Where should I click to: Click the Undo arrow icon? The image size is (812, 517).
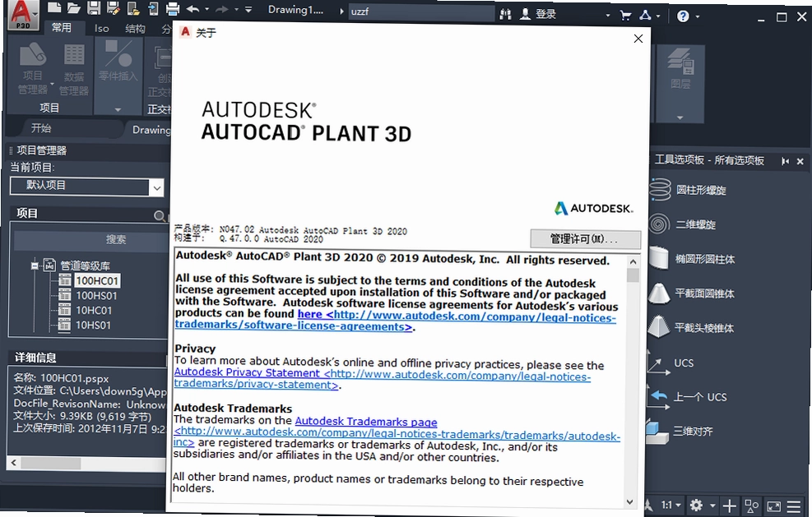tap(193, 9)
